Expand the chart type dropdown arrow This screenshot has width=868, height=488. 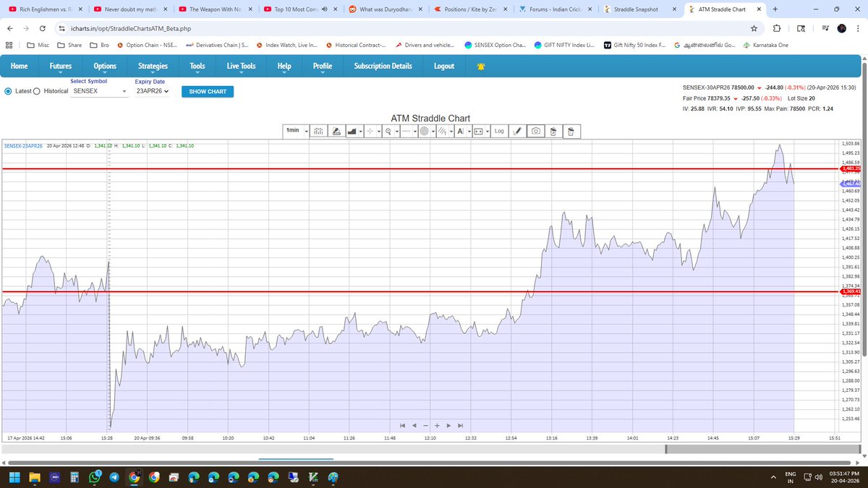(360, 131)
